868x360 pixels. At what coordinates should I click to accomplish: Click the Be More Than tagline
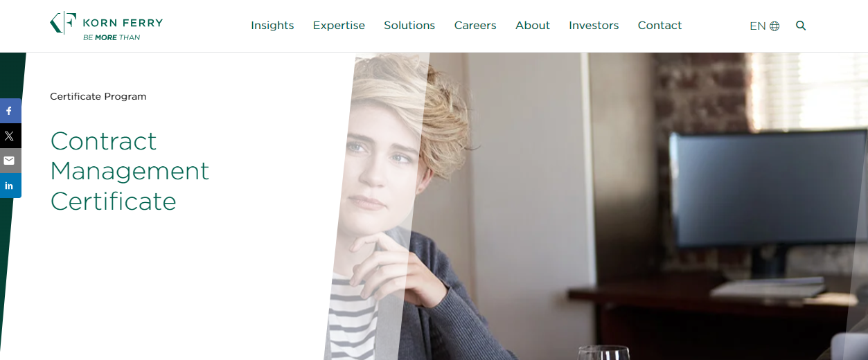(x=112, y=37)
